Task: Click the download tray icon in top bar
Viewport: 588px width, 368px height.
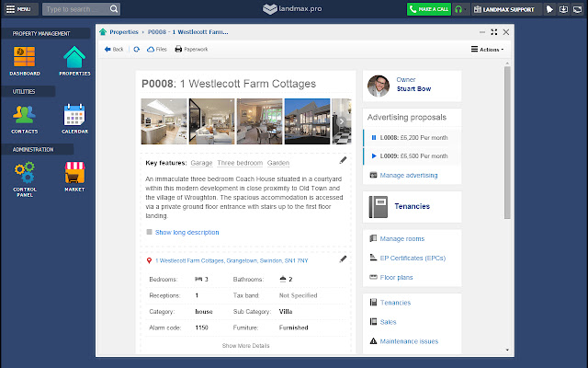Action: (563, 9)
